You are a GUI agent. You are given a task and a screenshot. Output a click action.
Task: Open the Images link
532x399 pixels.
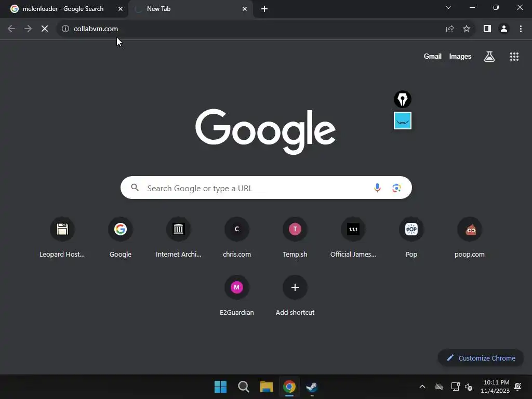460,56
